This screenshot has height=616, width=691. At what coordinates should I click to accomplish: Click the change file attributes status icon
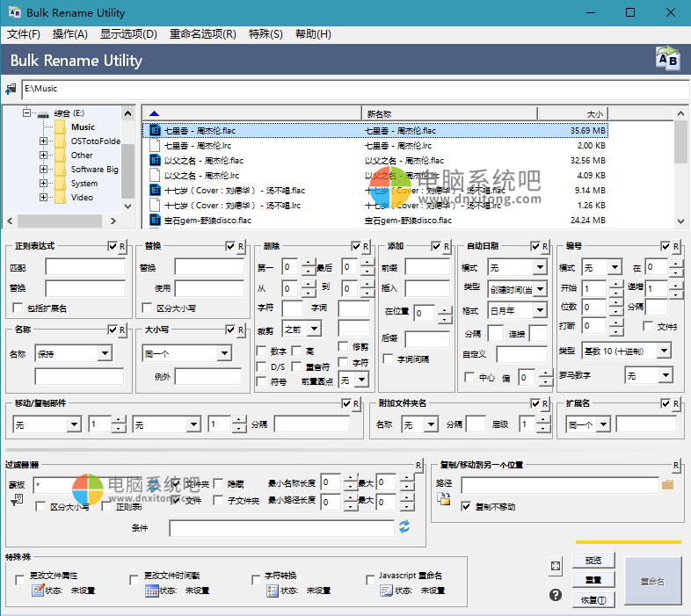tap(38, 591)
